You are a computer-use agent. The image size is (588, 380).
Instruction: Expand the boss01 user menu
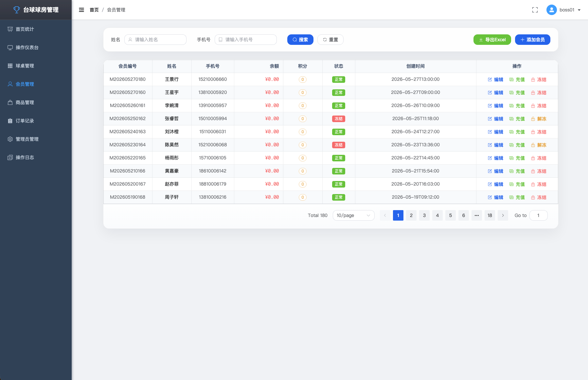pyautogui.click(x=563, y=10)
